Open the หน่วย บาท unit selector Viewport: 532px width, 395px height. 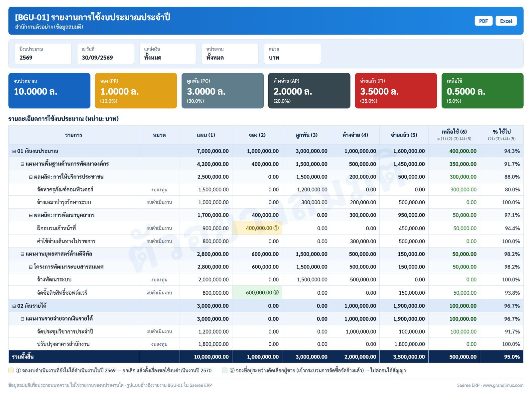292,53
